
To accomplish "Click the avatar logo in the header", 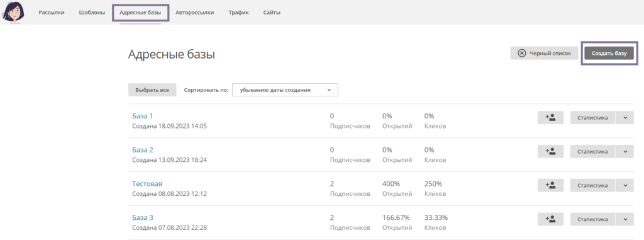I will point(14,13).
